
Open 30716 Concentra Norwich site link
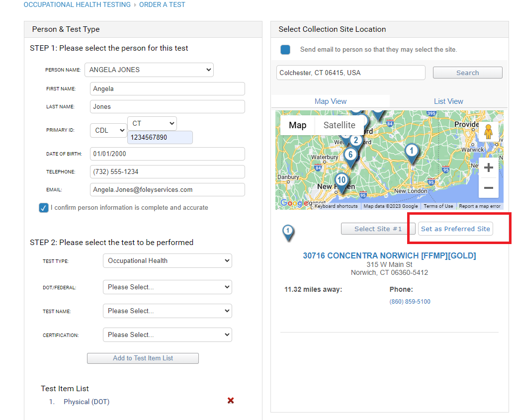pos(389,255)
